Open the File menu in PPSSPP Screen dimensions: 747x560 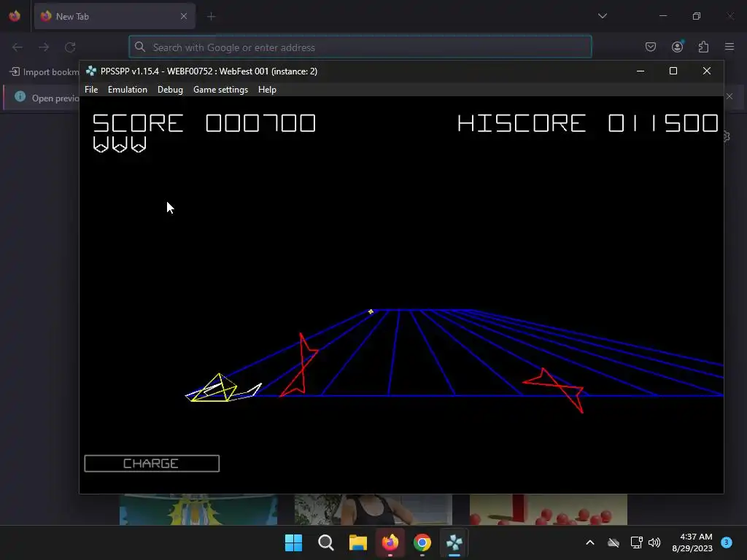[91, 90]
